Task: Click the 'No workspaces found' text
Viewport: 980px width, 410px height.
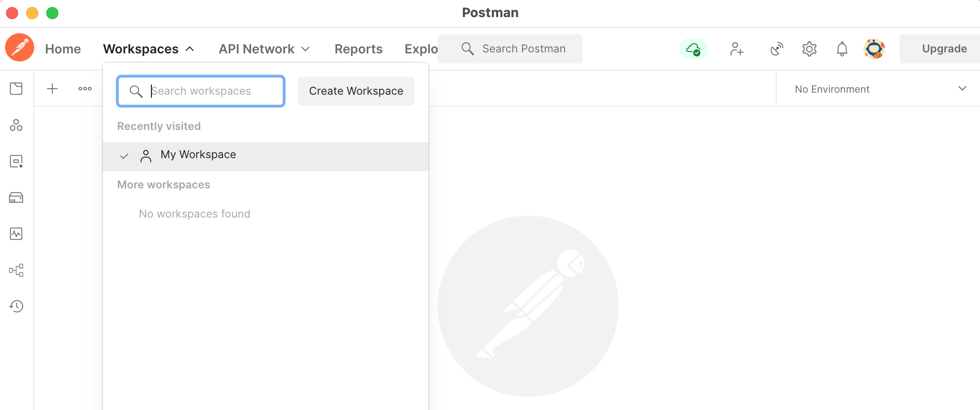Action: tap(195, 214)
